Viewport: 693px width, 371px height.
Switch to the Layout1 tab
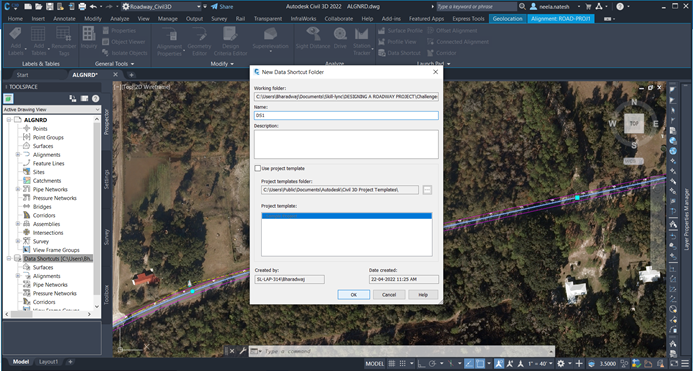(49, 362)
